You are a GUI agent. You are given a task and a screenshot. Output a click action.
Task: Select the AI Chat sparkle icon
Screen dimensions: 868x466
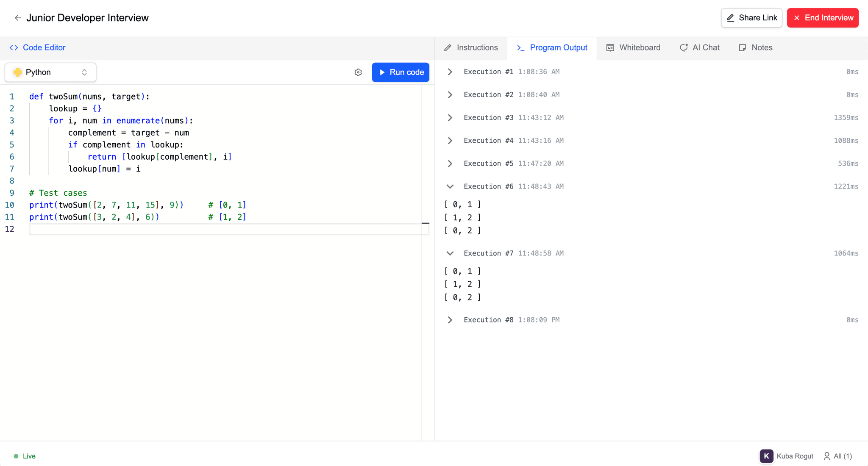coord(684,47)
